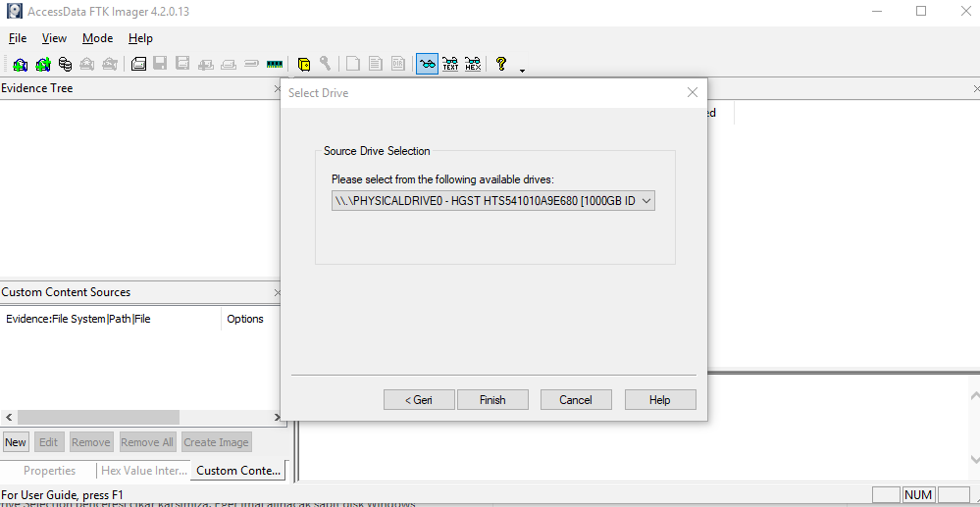Image resolution: width=980 pixels, height=507 pixels.
Task: Click the Detect EFS Encryption key icon
Action: click(325, 63)
